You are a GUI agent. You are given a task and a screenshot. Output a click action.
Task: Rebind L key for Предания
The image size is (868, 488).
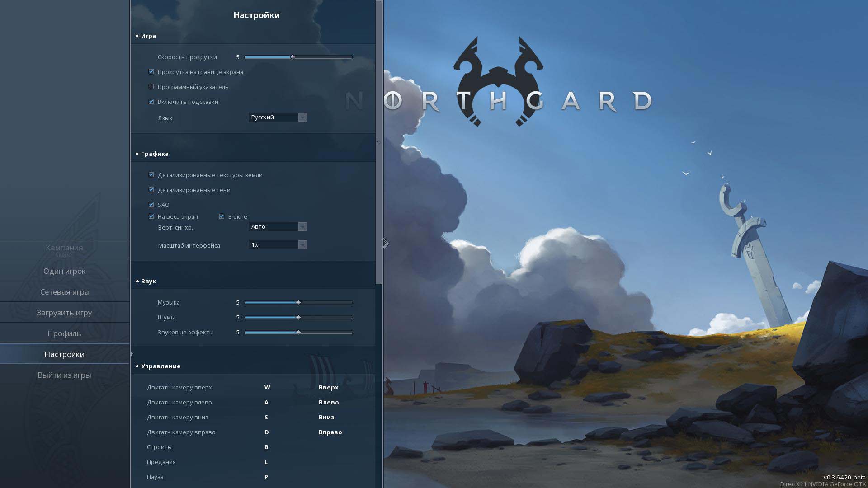coord(266,462)
